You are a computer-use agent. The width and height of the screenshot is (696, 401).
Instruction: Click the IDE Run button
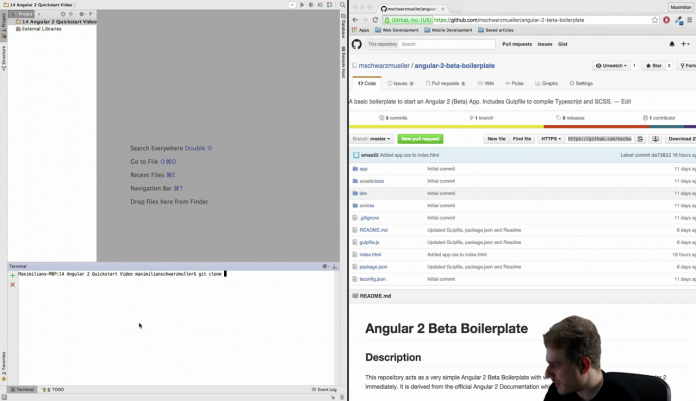coord(302,5)
